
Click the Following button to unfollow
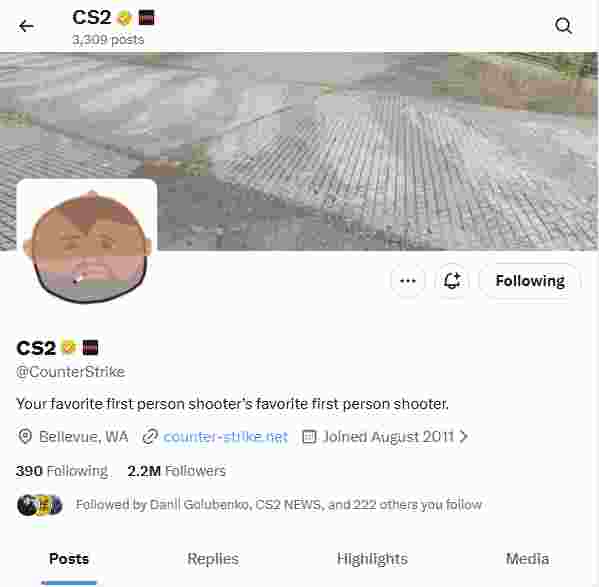pyautogui.click(x=530, y=281)
